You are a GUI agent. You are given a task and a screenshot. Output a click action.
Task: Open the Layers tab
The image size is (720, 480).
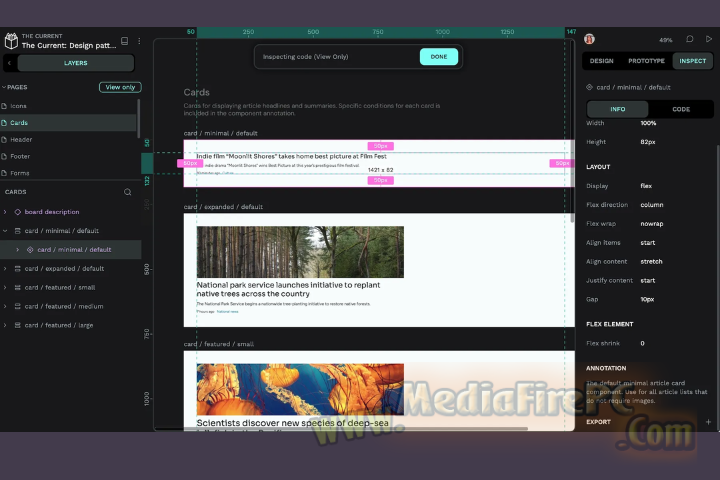[x=76, y=63]
